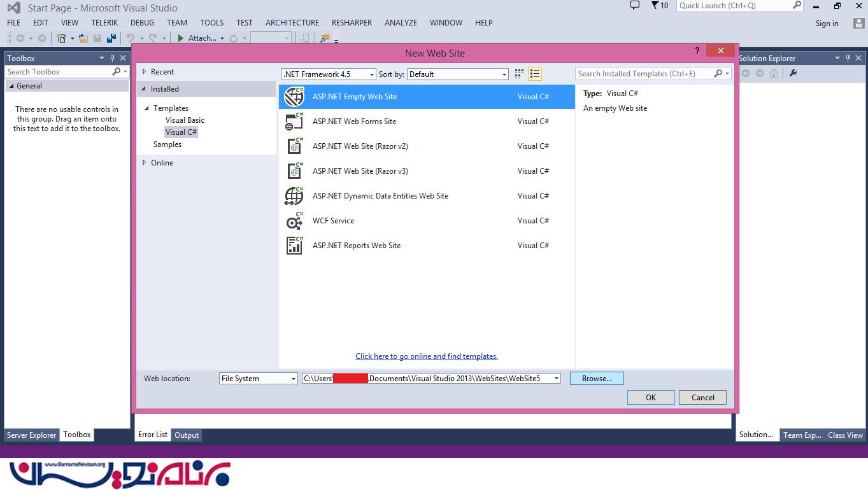Click the Browse... button
This screenshot has height=490, width=868.
click(597, 379)
